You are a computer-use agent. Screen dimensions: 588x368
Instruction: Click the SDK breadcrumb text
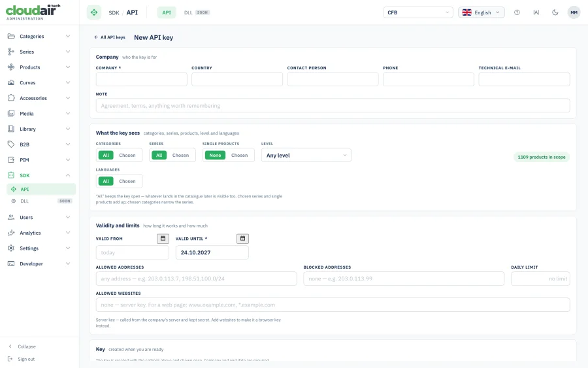point(114,13)
